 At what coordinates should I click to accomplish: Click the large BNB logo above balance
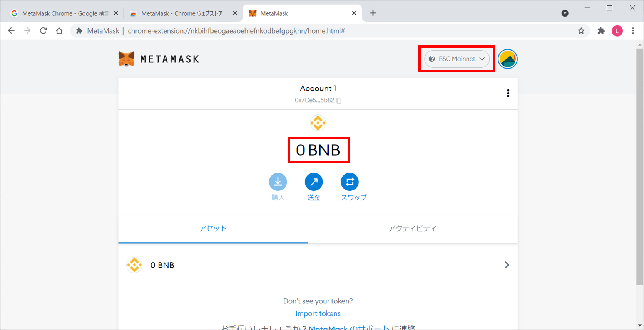pyautogui.click(x=318, y=123)
